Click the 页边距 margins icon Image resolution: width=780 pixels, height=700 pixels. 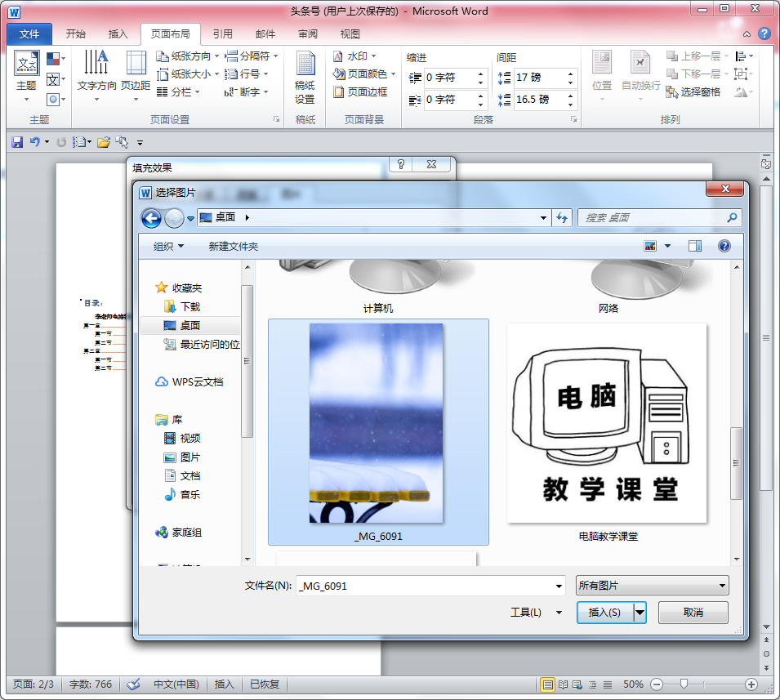tap(136, 70)
